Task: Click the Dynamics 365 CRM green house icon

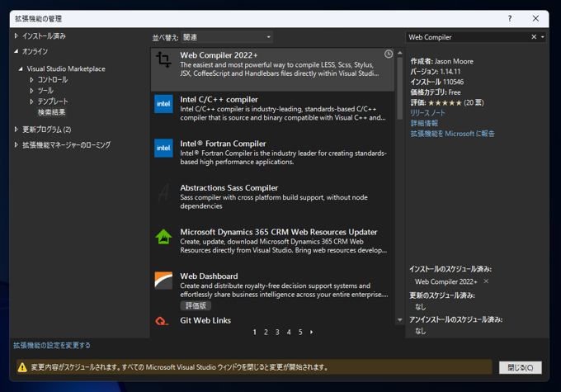Action: tap(163, 237)
